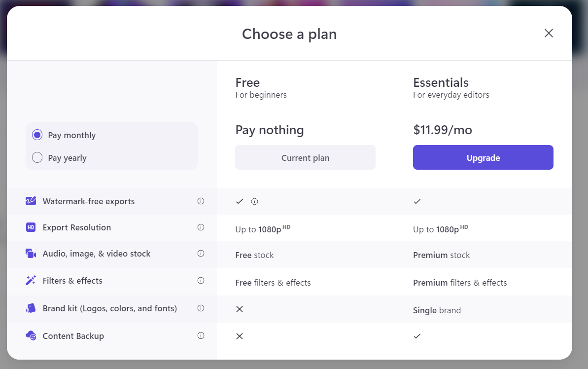Screen dimensions: 588x369
Task: Click the Upgrade button for Essentials
Action: point(483,157)
